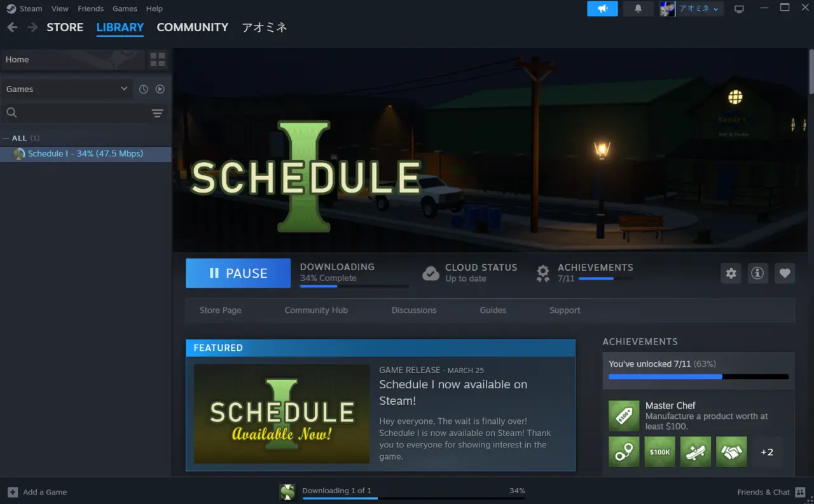Click the search magnifier icon

click(x=11, y=112)
